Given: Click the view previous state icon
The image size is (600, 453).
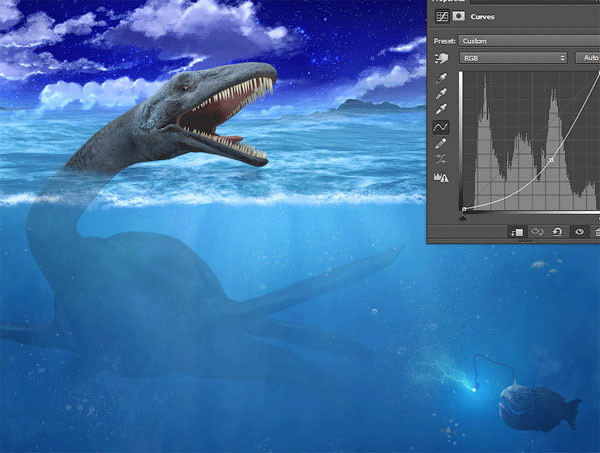Looking at the screenshot, I should pyautogui.click(x=537, y=232).
